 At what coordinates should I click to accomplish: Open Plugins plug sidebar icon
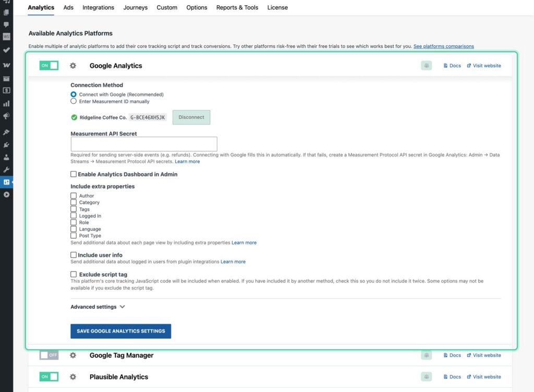[6, 144]
